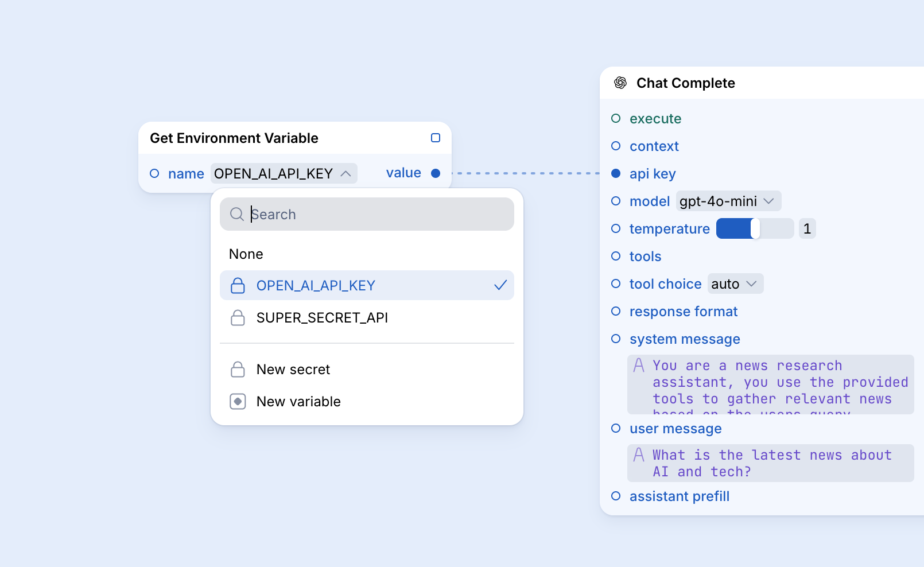Open the tool choice auto dropdown
This screenshot has width=924, height=567.
point(735,283)
